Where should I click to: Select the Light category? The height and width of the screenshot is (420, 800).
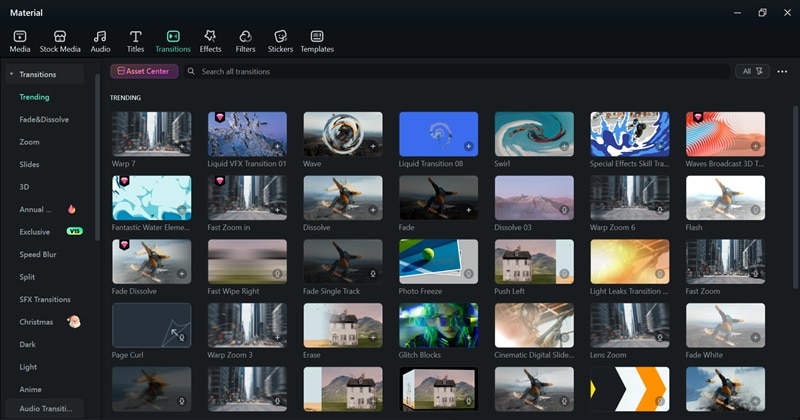(28, 367)
